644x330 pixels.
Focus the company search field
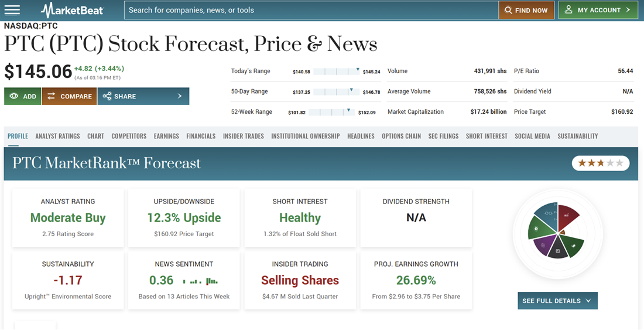311,11
